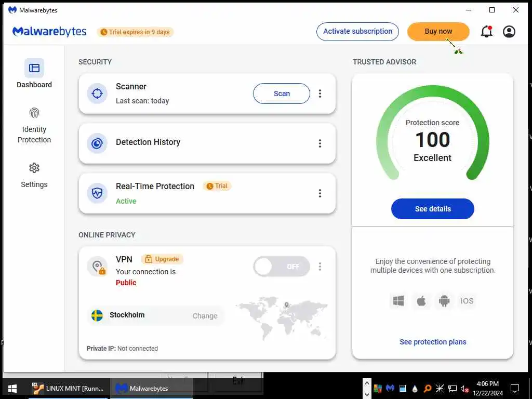Click the taskbar clock 4:06 PM
532x399 pixels.
tap(487, 388)
